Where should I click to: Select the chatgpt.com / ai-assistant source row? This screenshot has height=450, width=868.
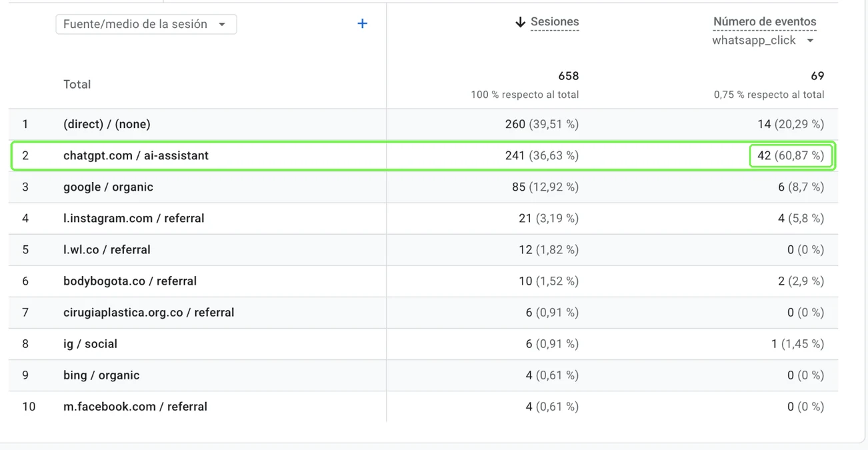click(x=423, y=155)
